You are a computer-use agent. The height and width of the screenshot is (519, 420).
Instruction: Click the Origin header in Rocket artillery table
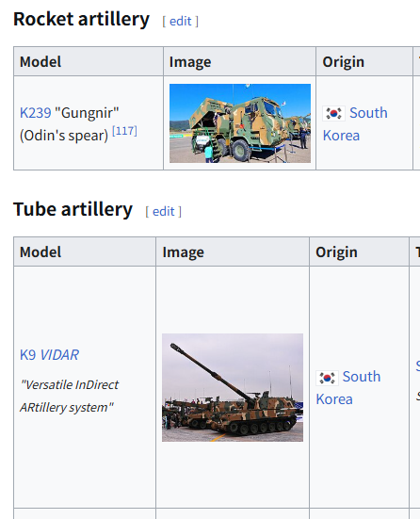tap(343, 62)
